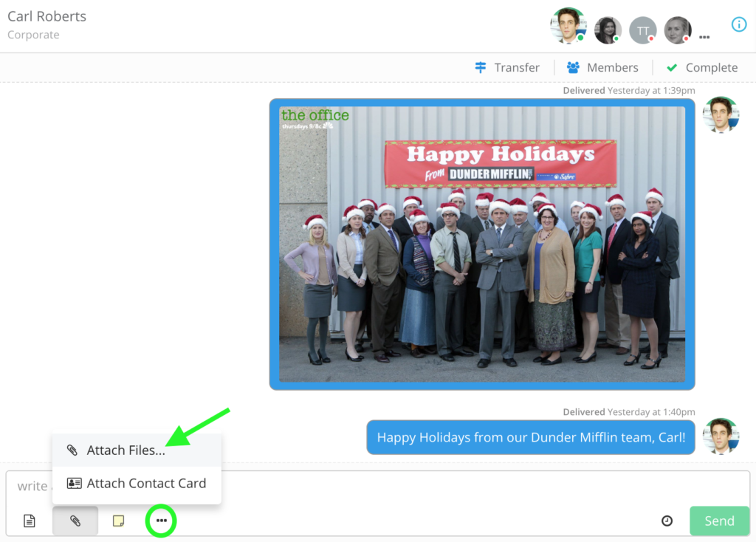The image size is (756, 542).
Task: Click the clock schedule message icon
Action: [x=667, y=521]
